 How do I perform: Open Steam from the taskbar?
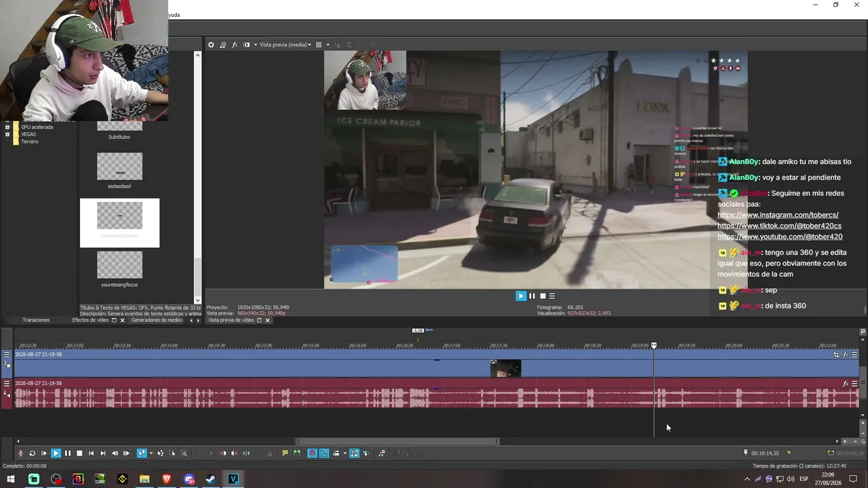[211, 479]
